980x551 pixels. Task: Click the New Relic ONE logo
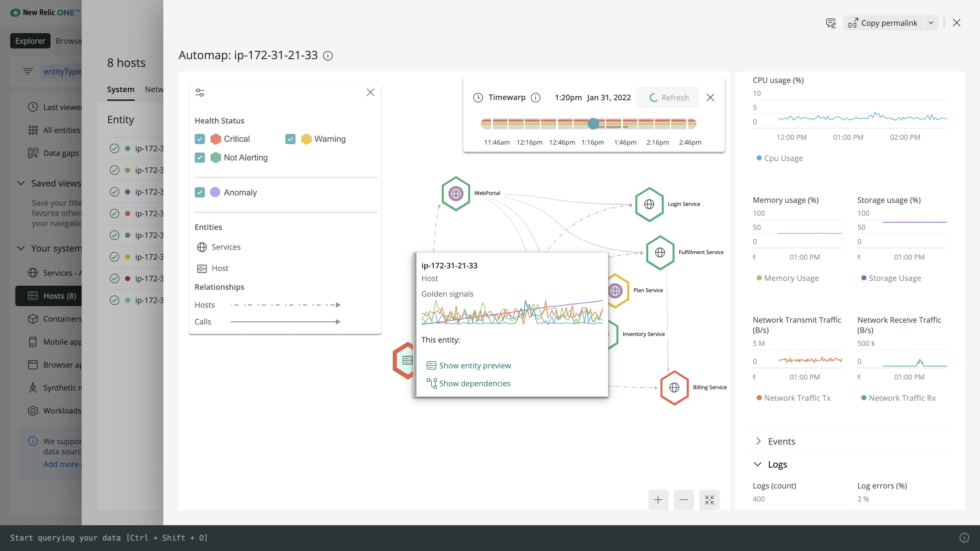tap(45, 12)
